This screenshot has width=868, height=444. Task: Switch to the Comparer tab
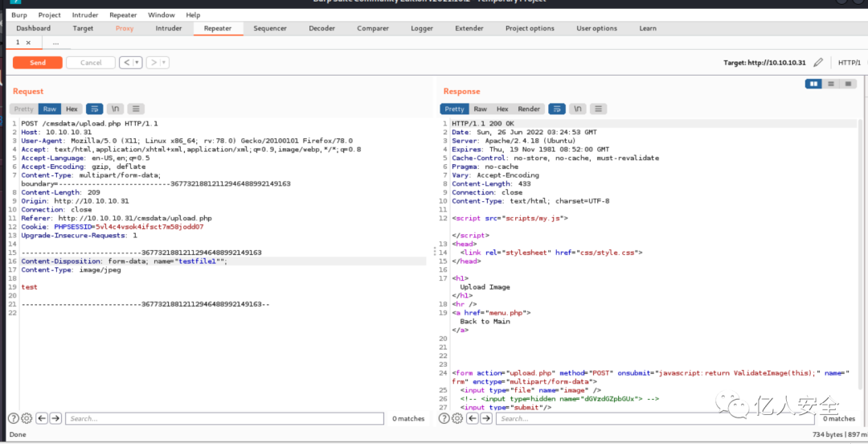373,28
